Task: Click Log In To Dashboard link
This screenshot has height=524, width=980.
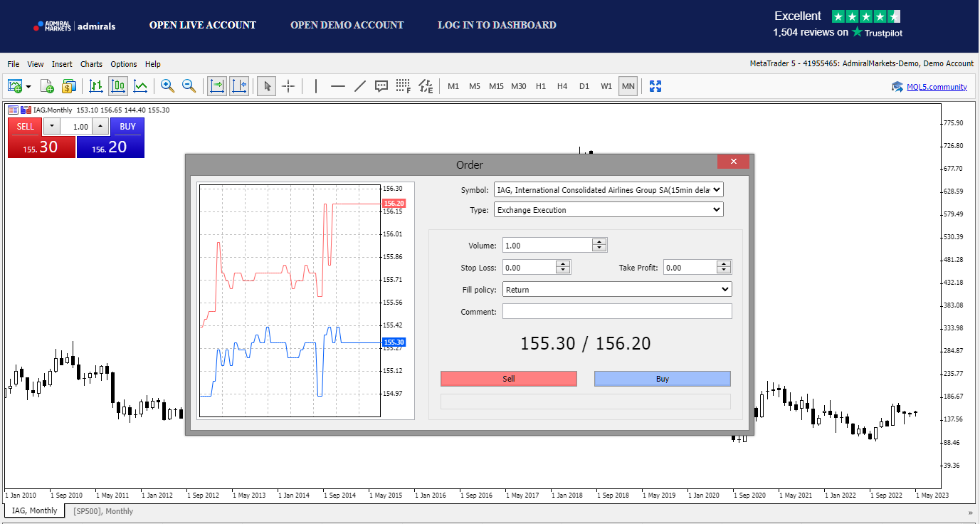Action: click(497, 25)
